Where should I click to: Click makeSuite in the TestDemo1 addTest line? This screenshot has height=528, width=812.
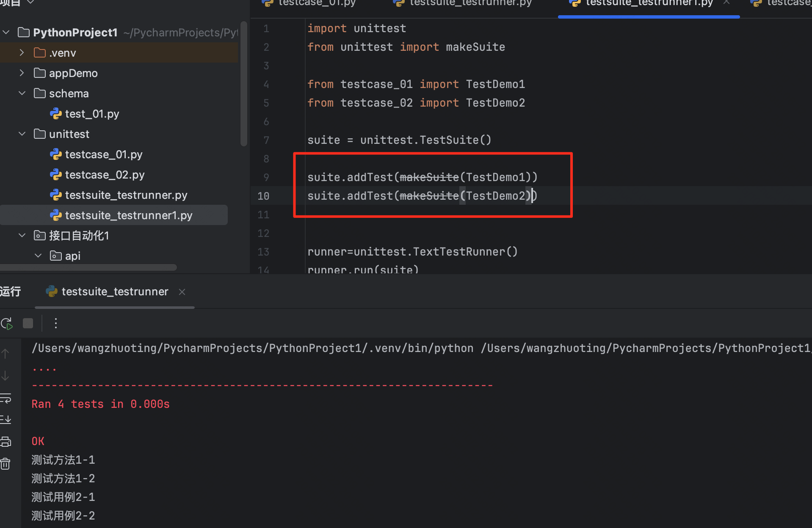click(429, 177)
